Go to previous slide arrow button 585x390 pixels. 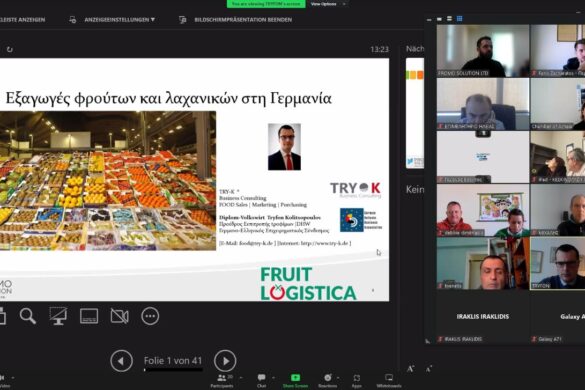pyautogui.click(x=121, y=361)
